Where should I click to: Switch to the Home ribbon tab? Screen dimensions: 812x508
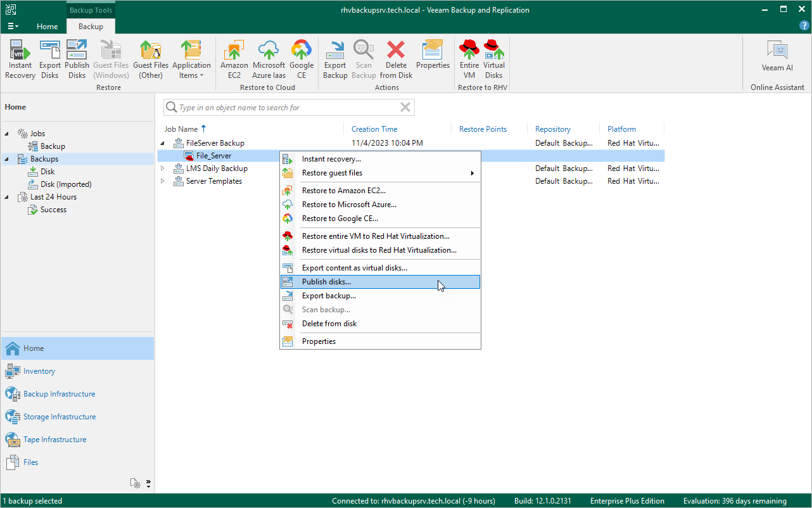[x=47, y=27]
